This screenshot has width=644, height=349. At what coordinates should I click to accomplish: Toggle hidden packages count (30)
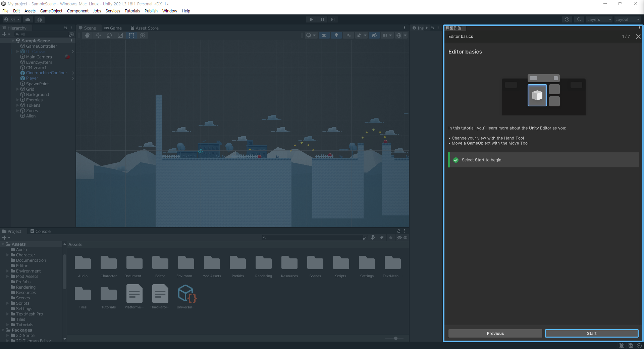(x=402, y=238)
